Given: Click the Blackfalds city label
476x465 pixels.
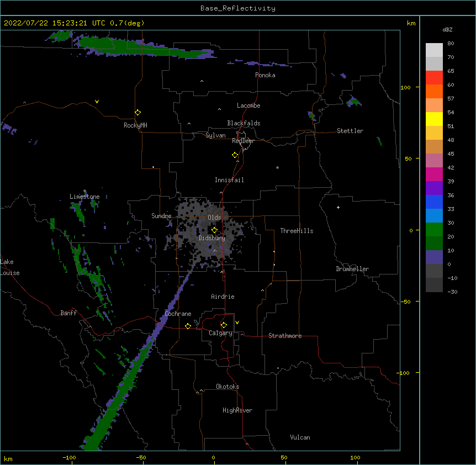Looking at the screenshot, I should click(x=244, y=123).
